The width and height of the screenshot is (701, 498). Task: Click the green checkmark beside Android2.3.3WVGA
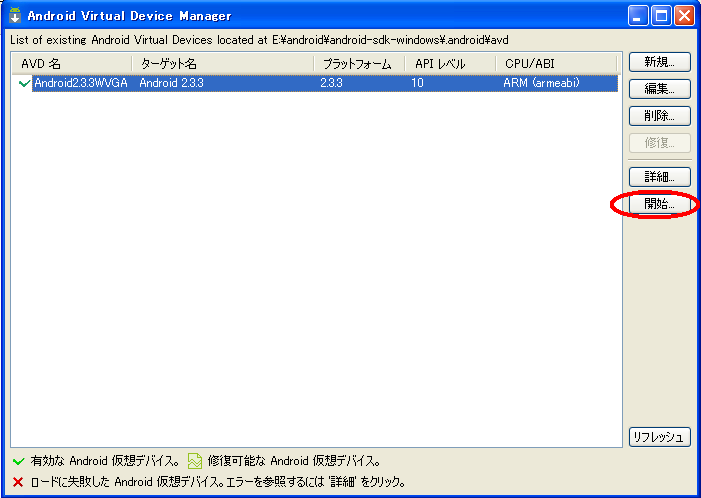tap(25, 84)
